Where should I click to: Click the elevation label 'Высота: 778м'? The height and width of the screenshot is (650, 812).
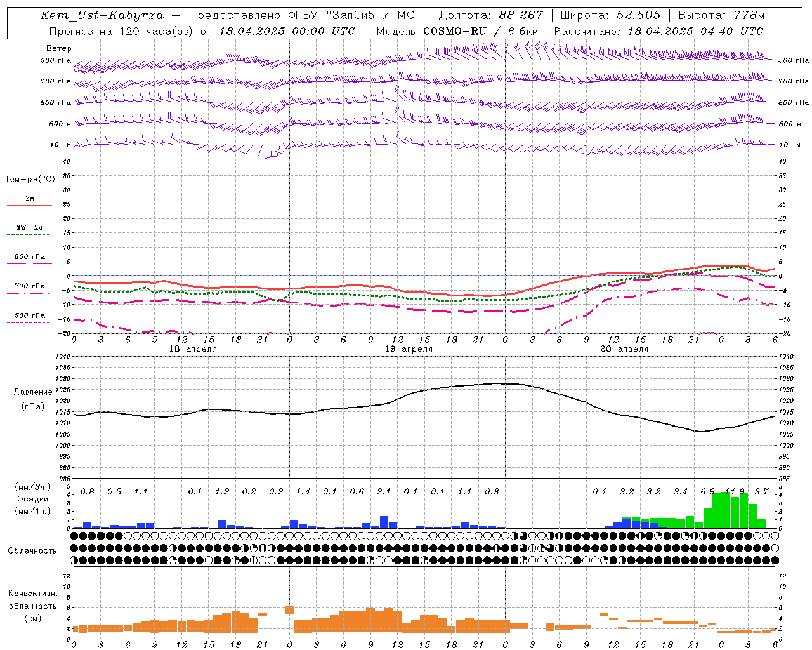[x=721, y=15]
